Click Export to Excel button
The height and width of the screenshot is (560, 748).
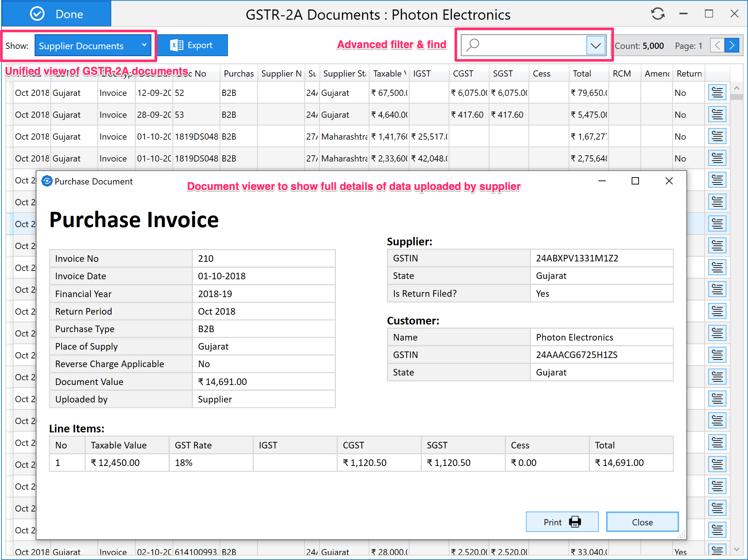192,45
